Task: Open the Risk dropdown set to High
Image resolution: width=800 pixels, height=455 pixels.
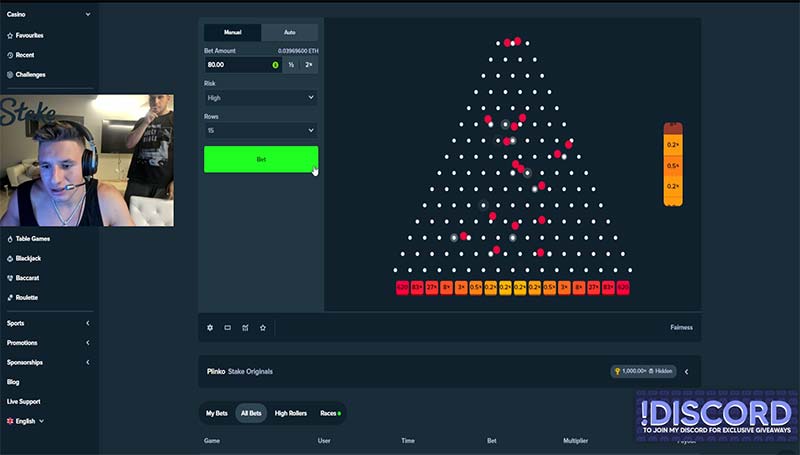Action: (261, 97)
